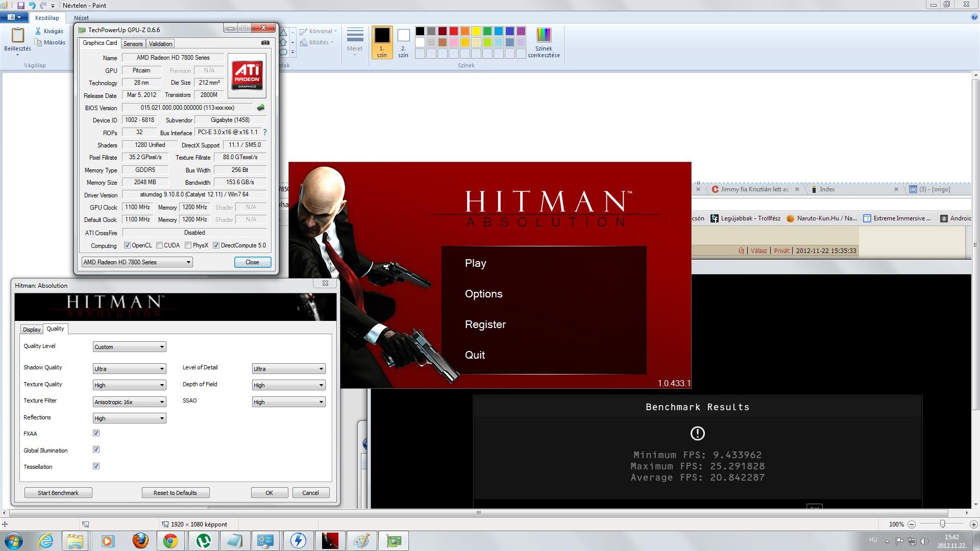Click the undo arrow in Paint title bar
This screenshot has height=551, width=980.
tap(32, 5)
